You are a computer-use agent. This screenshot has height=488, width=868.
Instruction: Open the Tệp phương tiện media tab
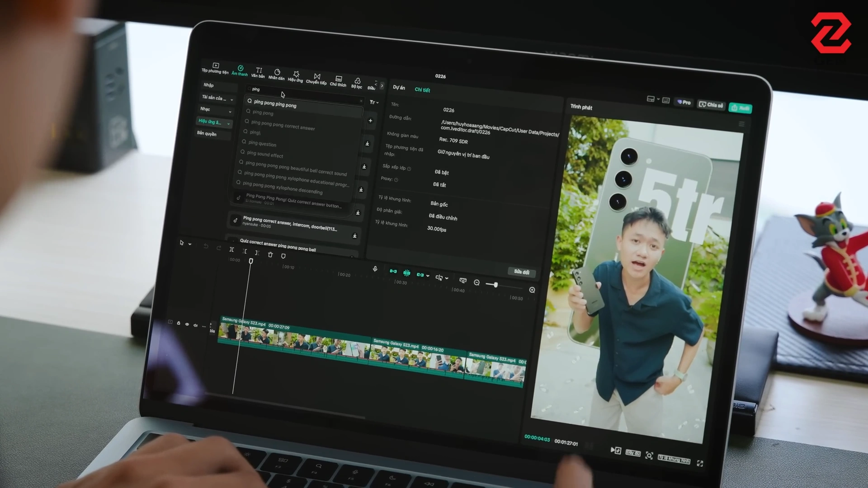[x=215, y=68]
